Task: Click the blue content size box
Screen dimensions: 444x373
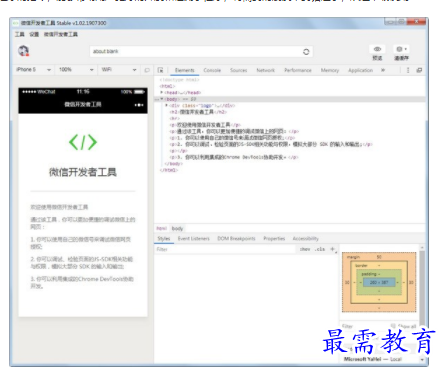Action: (379, 282)
